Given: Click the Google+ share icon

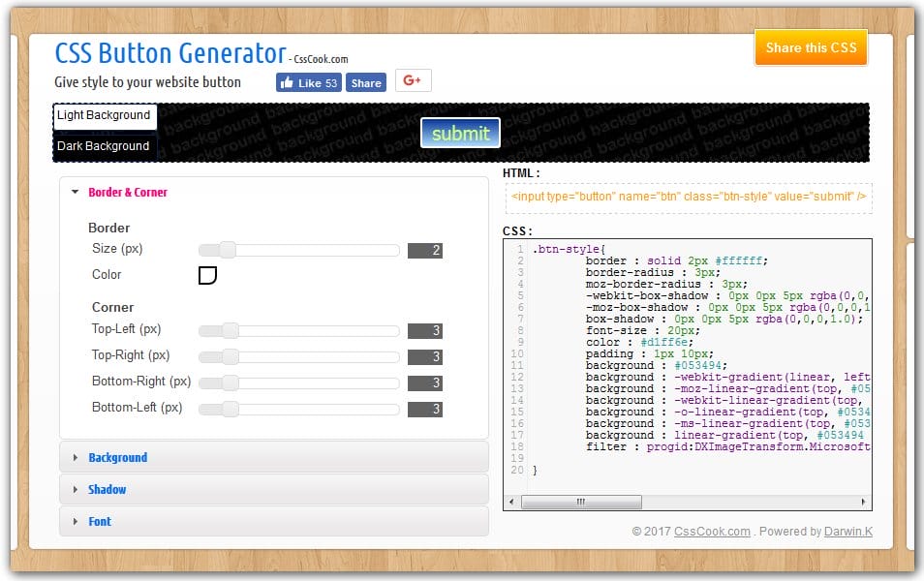Looking at the screenshot, I should (x=412, y=81).
